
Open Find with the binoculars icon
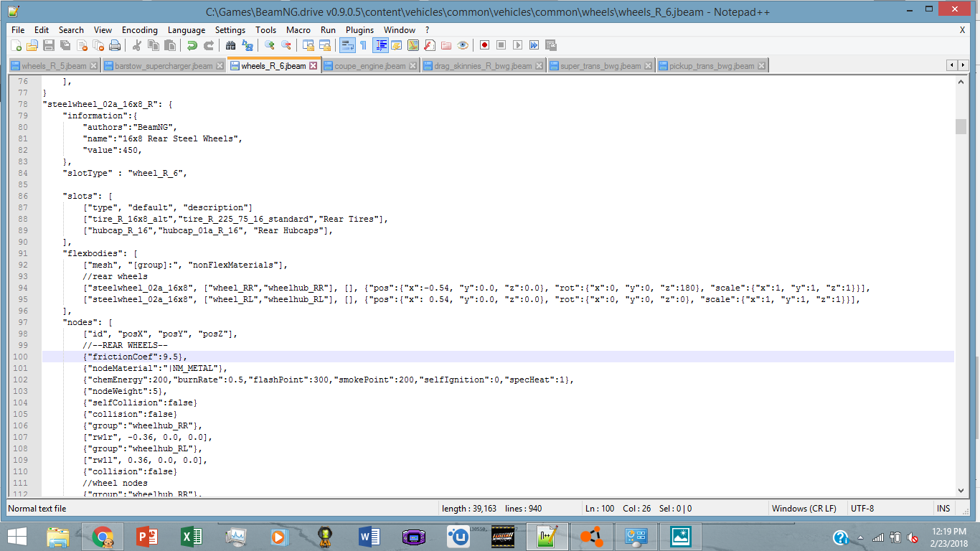point(230,45)
